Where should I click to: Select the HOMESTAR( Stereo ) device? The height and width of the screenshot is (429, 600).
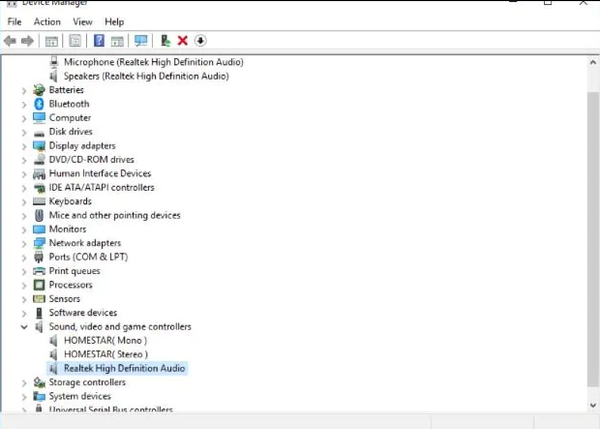[105, 354]
